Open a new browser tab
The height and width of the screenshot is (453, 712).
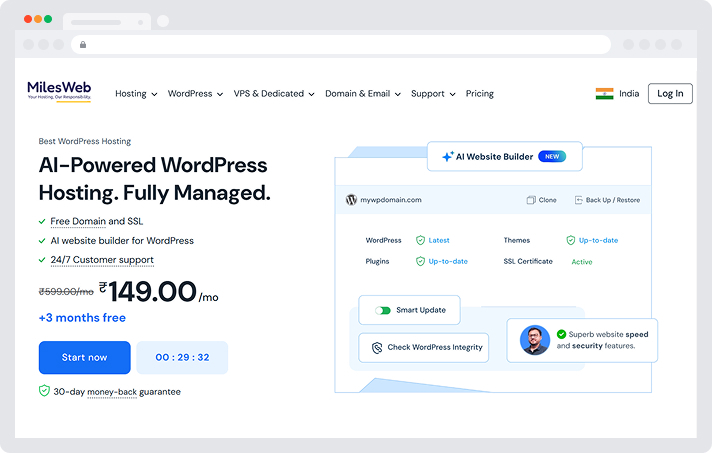tap(163, 21)
